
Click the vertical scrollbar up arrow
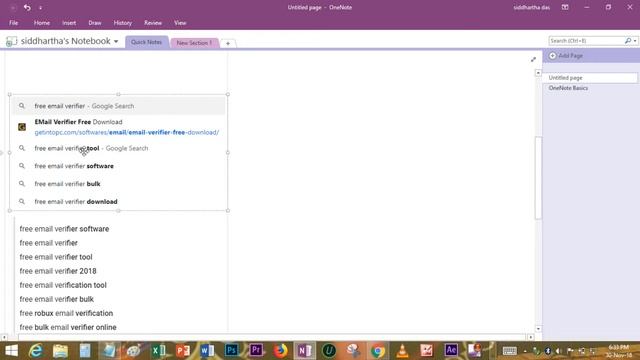tap(538, 73)
